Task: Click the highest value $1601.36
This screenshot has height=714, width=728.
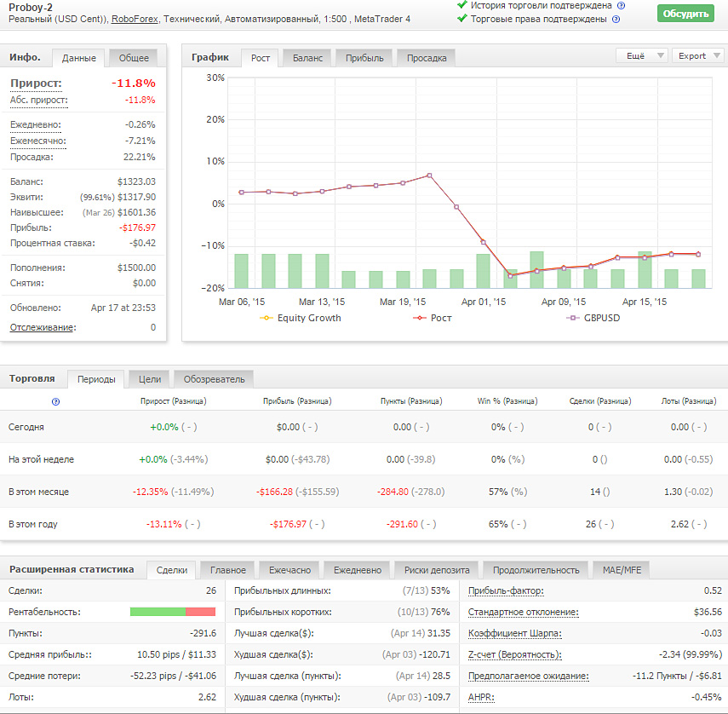Action: (x=136, y=212)
